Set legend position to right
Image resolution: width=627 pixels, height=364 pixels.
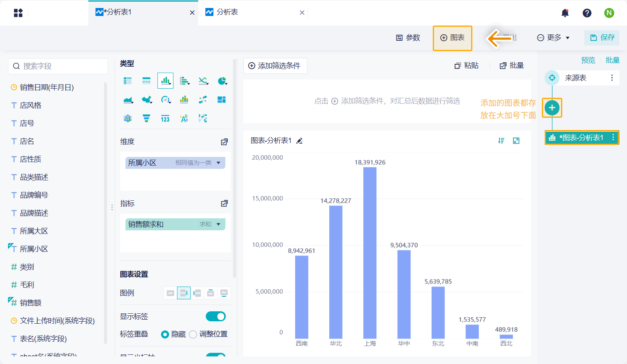pyautogui.click(x=184, y=293)
